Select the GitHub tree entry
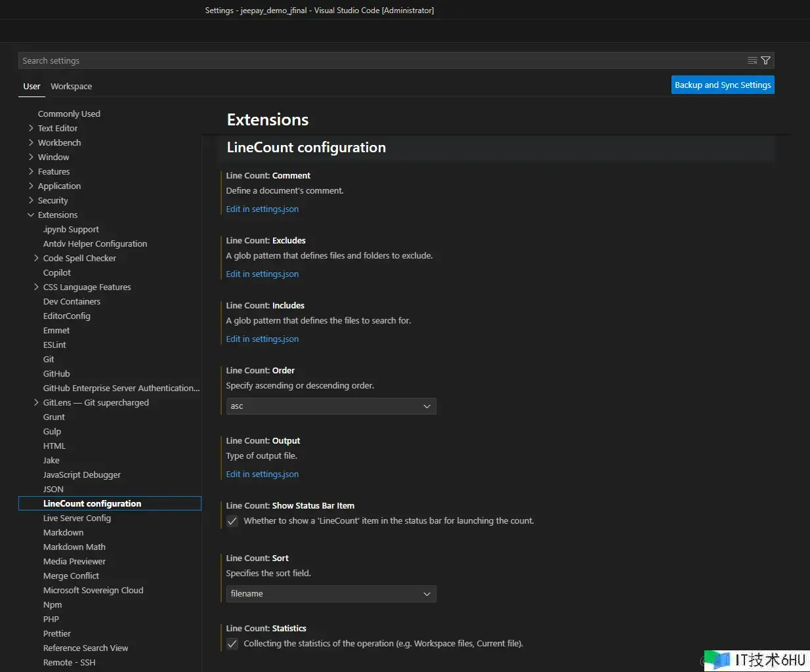This screenshot has width=810, height=672. (56, 373)
